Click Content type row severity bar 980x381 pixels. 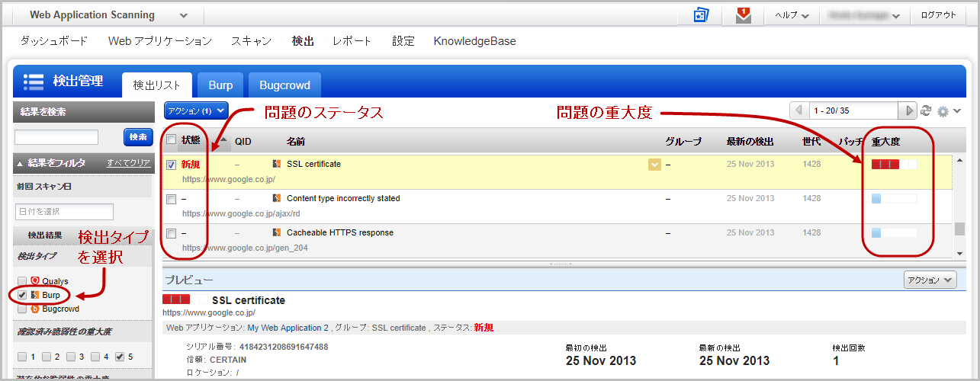[x=894, y=199]
